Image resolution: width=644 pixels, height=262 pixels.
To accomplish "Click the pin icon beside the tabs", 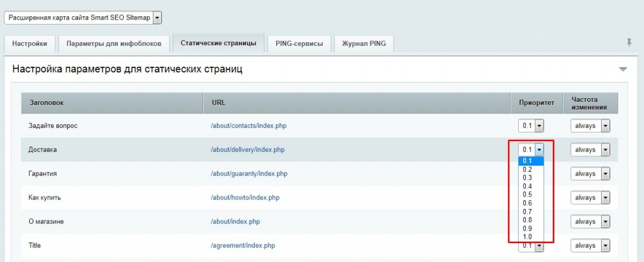I will point(628,42).
